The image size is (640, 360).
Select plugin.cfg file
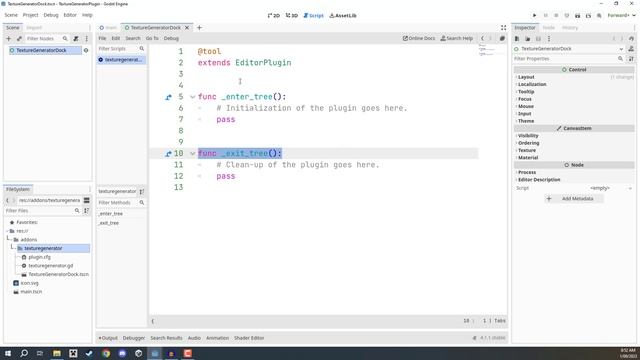click(40, 257)
